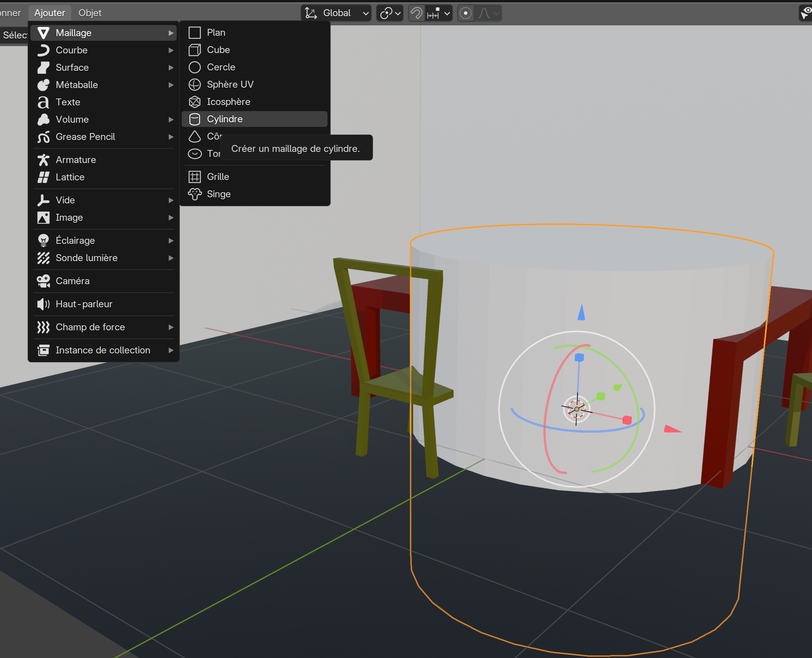Image resolution: width=812 pixels, height=658 pixels.
Task: Click the Caméra icon entry
Action: pos(43,281)
